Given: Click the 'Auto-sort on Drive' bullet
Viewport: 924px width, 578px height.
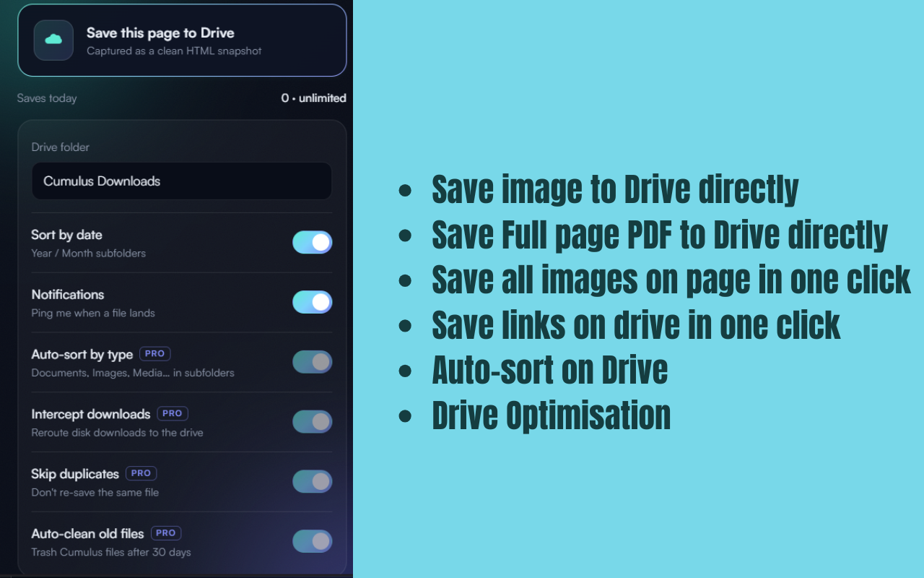Looking at the screenshot, I should pos(550,370).
